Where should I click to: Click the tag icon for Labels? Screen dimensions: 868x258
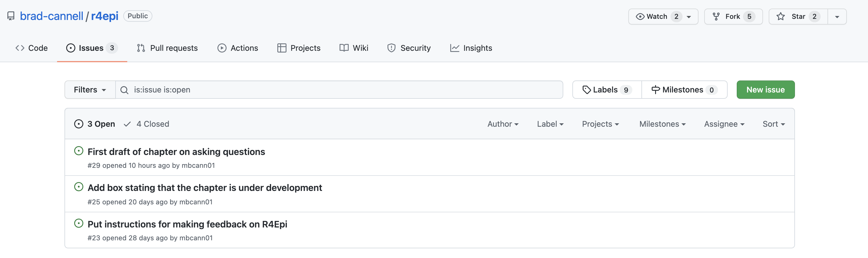(x=586, y=90)
